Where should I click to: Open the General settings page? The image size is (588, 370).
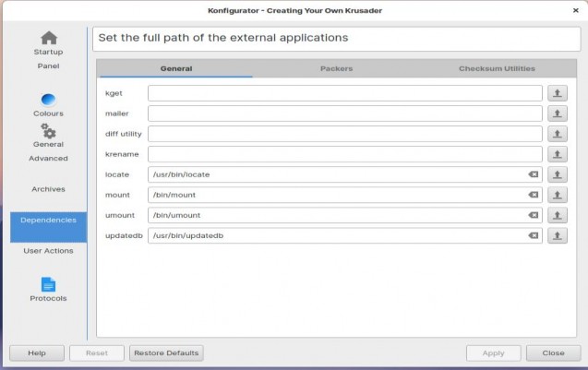pyautogui.click(x=48, y=136)
